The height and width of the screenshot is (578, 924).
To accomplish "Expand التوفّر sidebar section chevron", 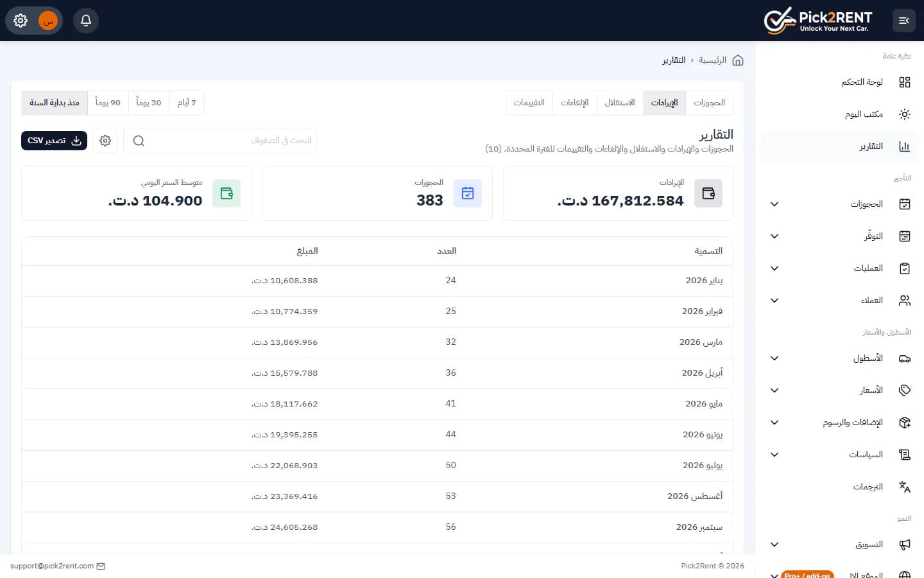I will pyautogui.click(x=774, y=236).
